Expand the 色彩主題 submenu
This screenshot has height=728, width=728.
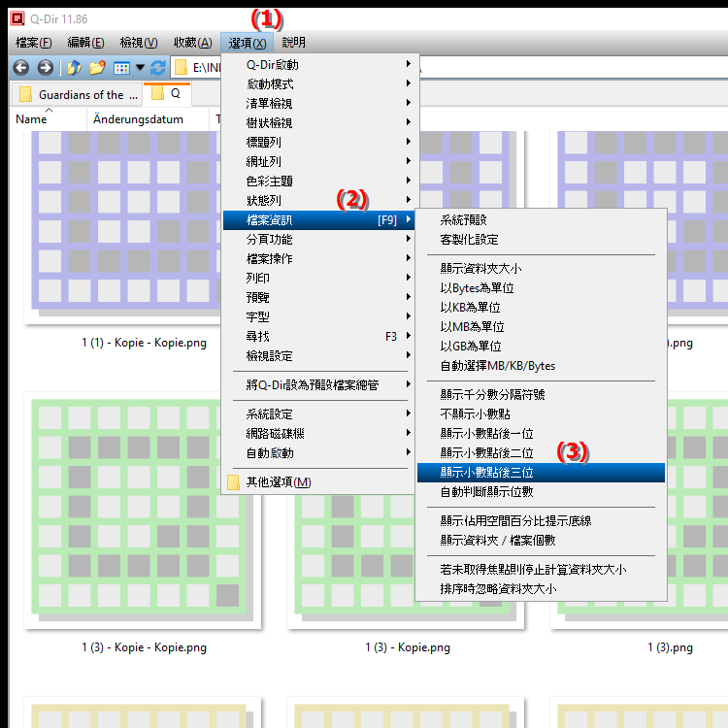click(320, 181)
